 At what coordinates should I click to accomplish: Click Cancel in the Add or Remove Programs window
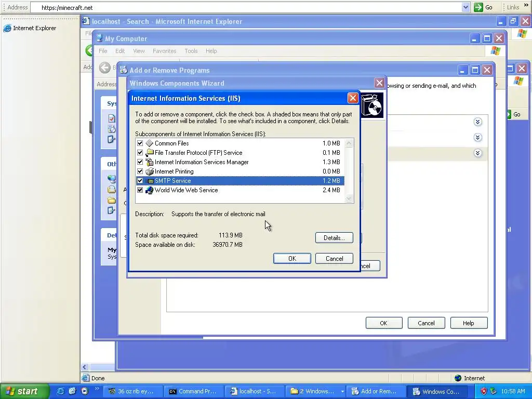tap(426, 323)
